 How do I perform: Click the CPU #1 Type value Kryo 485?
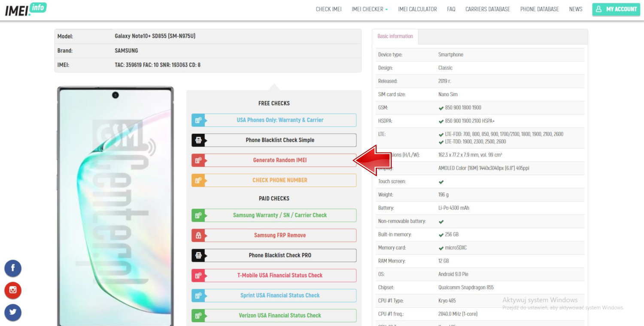pyautogui.click(x=447, y=301)
